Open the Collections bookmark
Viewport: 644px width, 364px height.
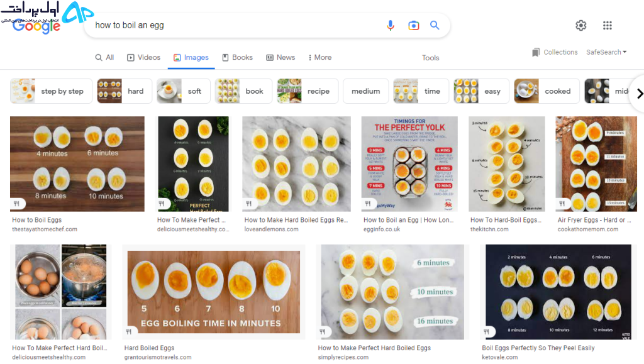click(536, 53)
